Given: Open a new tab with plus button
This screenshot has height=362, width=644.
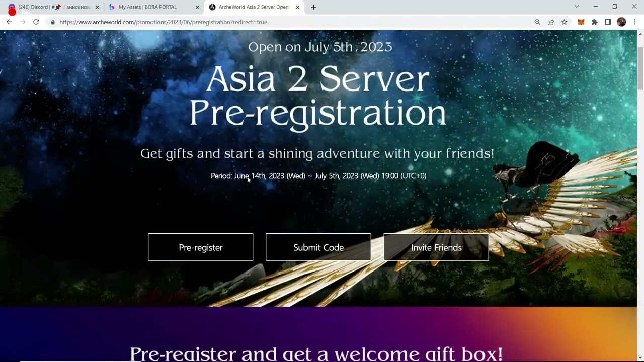Looking at the screenshot, I should 313,7.
